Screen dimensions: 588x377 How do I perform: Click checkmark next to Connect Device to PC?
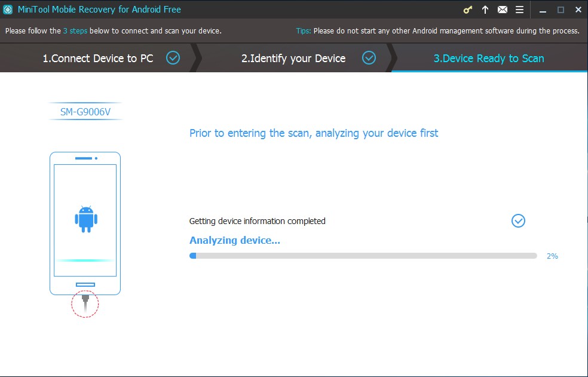[x=173, y=58]
